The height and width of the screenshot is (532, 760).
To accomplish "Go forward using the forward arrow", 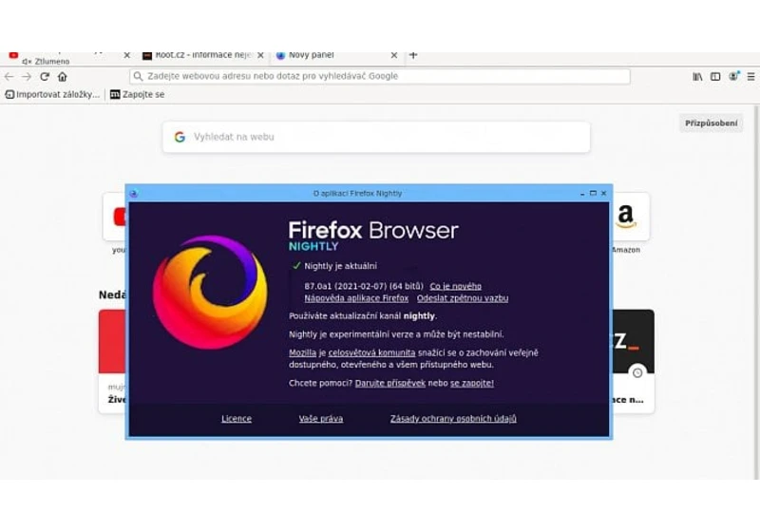I will (27, 77).
